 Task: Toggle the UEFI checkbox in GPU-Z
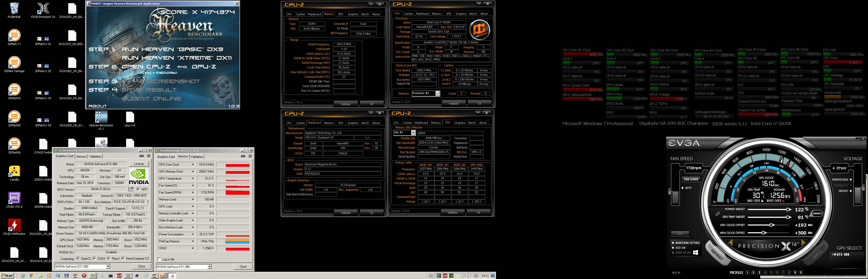(138, 189)
